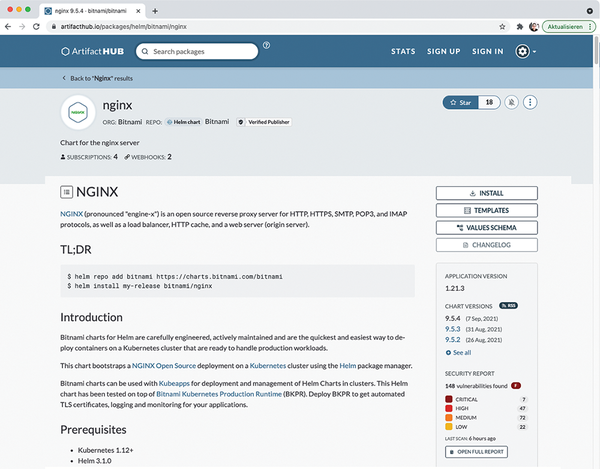This screenshot has width=600, height=469.
Task: Open the STATS page
Action: click(x=403, y=51)
